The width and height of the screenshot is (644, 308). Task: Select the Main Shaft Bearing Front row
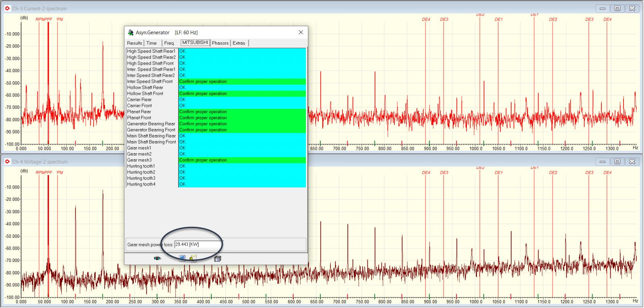point(216,142)
